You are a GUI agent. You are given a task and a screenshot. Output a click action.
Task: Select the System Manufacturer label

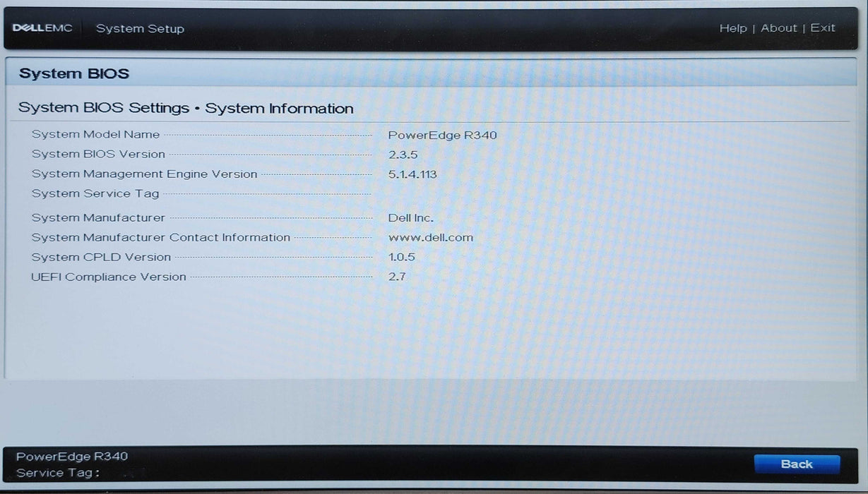pyautogui.click(x=98, y=217)
